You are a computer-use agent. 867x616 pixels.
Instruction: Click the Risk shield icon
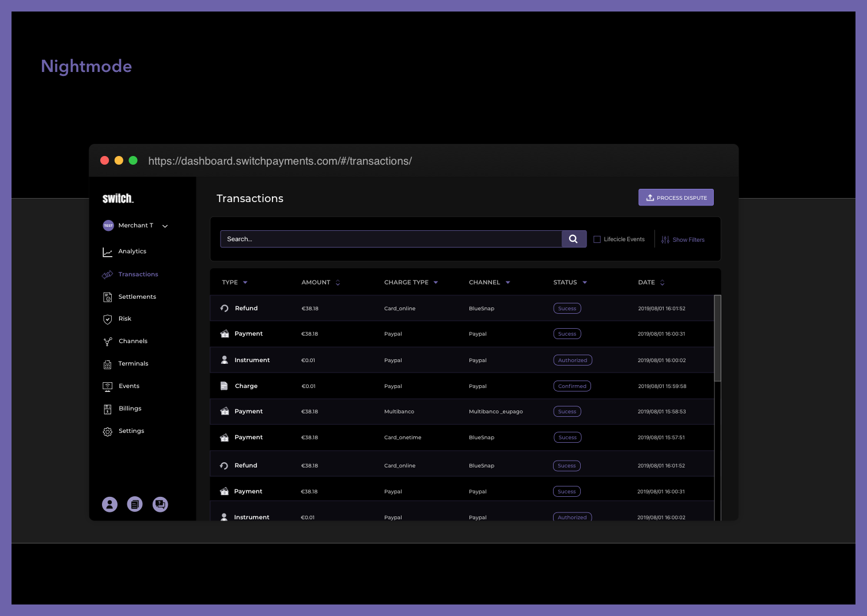[x=107, y=320]
